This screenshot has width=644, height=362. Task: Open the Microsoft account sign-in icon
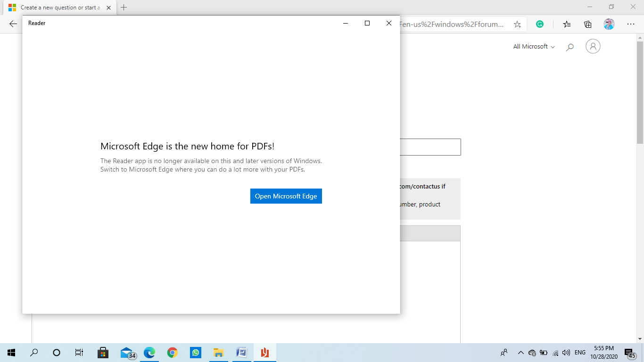click(593, 46)
